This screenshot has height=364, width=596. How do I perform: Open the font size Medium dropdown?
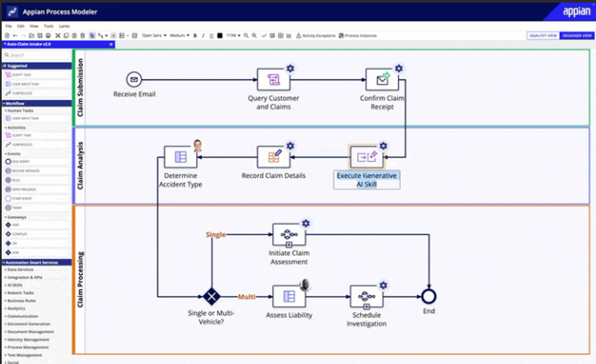click(x=179, y=35)
